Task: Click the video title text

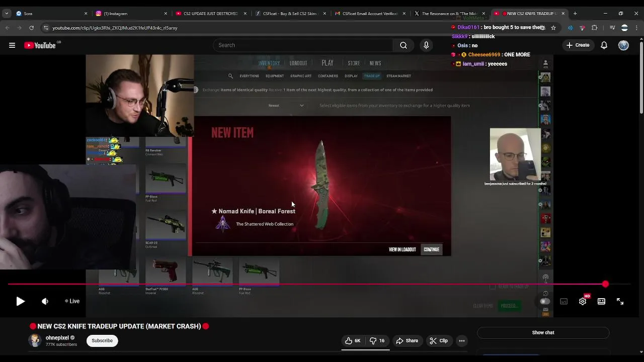Action: (x=119, y=326)
